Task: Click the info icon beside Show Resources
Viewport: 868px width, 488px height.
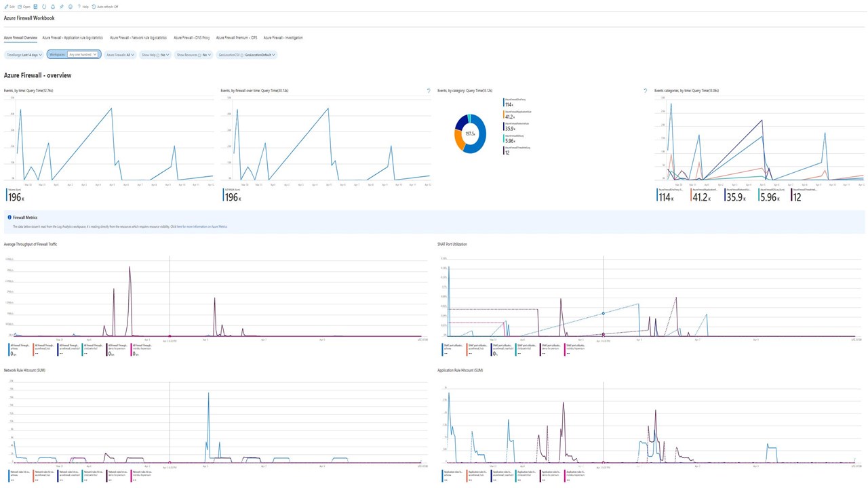Action: tap(200, 55)
